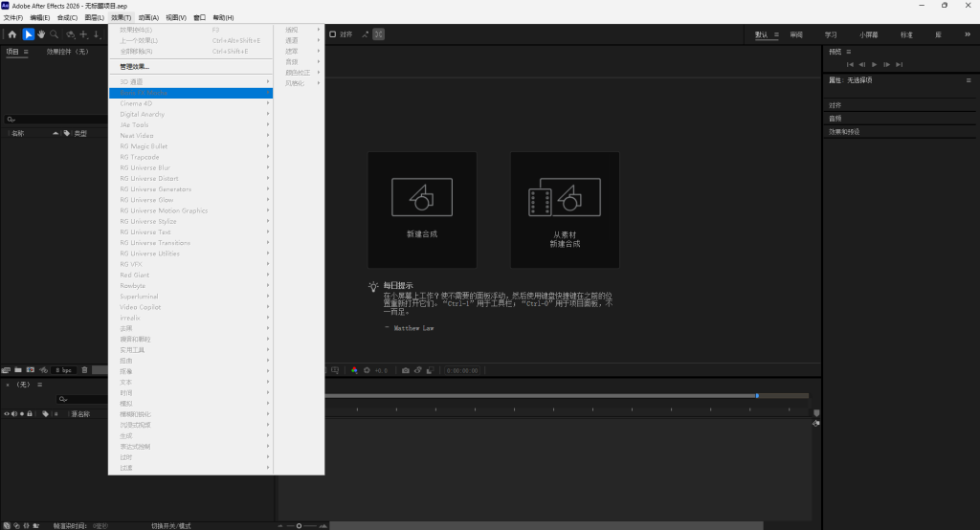Click the first frame preview button
The width and height of the screenshot is (980, 530).
click(850, 64)
